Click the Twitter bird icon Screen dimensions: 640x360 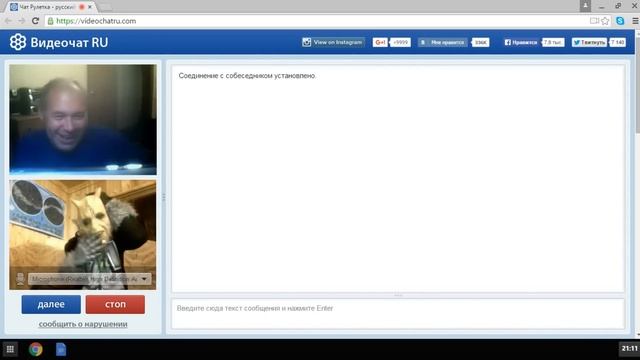coord(576,42)
